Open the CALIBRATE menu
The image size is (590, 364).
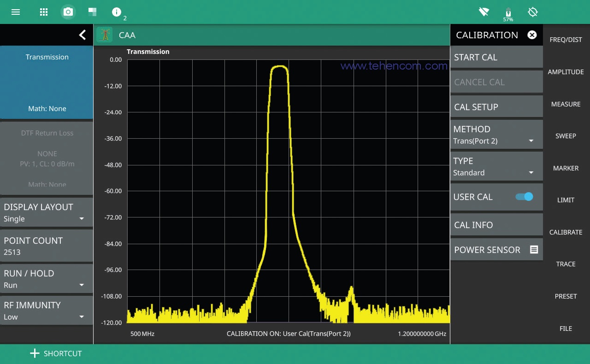[x=566, y=232]
